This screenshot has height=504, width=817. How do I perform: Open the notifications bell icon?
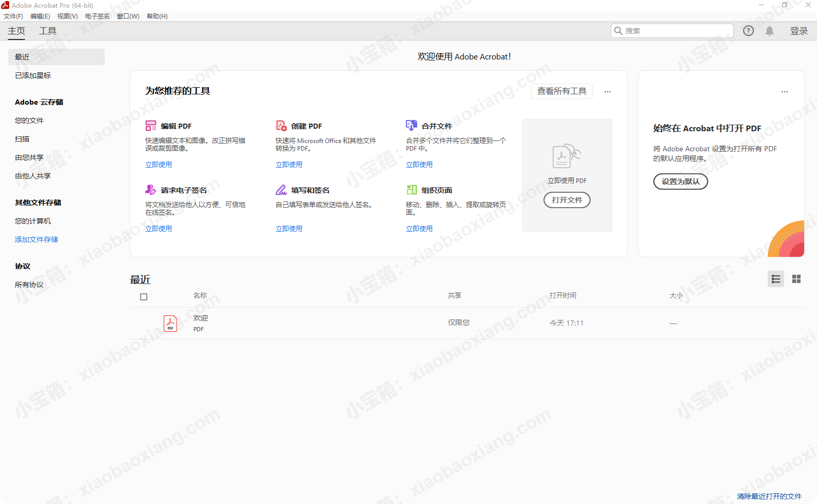pos(769,31)
